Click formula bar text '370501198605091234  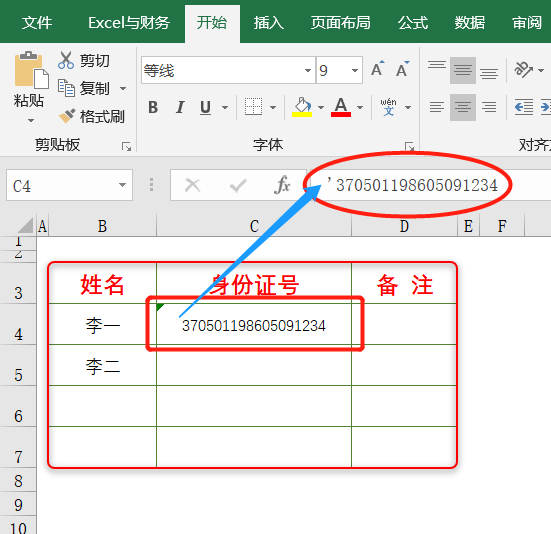click(412, 185)
